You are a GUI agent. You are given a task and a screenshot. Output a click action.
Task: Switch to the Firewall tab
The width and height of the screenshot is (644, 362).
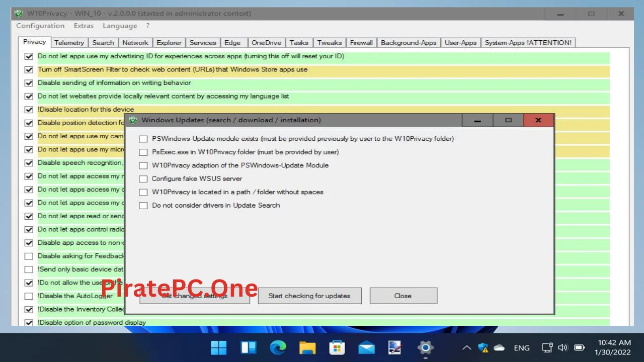point(361,43)
